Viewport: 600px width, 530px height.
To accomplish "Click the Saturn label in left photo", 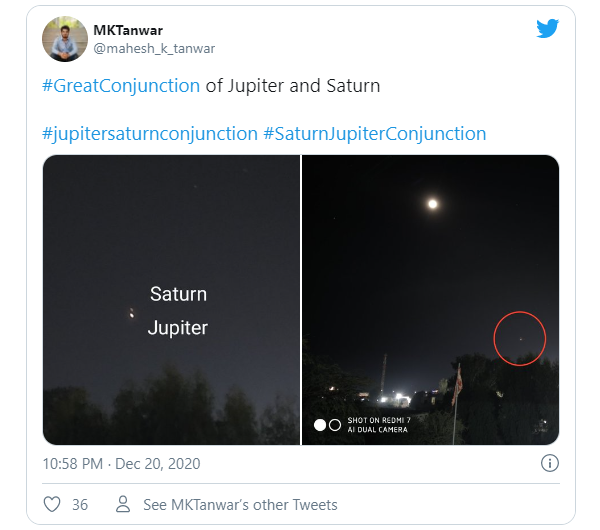I will [x=178, y=294].
